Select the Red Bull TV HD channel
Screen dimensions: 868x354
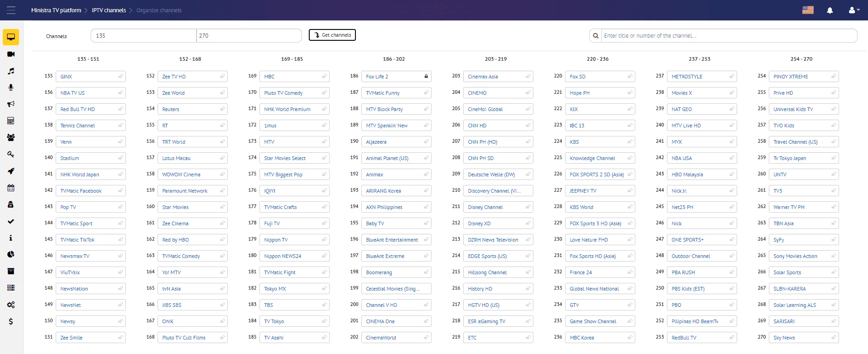pyautogui.click(x=91, y=109)
